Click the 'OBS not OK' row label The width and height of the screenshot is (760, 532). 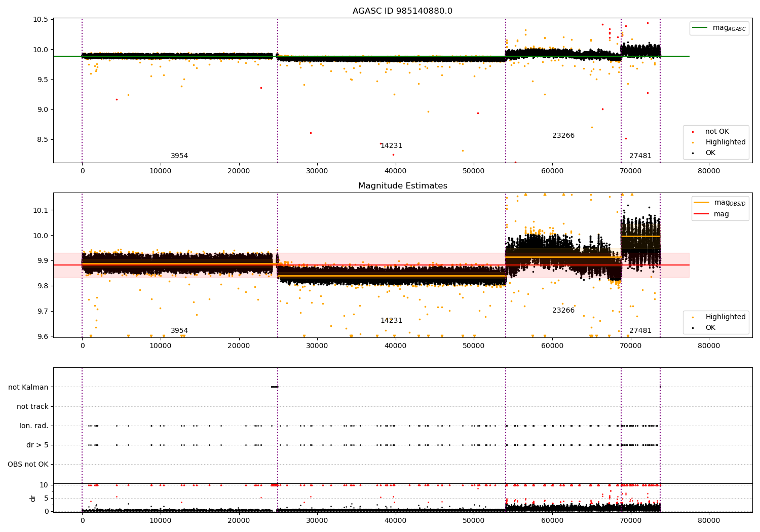[x=28, y=464]
